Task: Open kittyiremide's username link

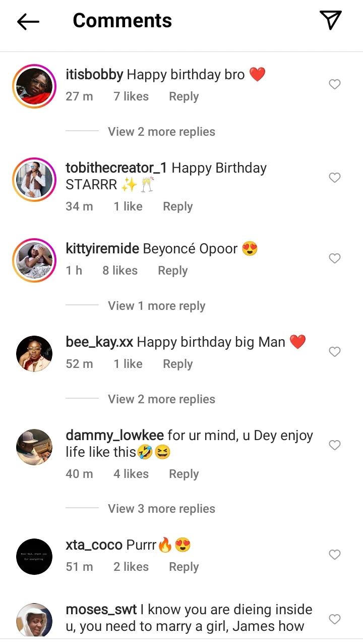Action: (x=102, y=249)
